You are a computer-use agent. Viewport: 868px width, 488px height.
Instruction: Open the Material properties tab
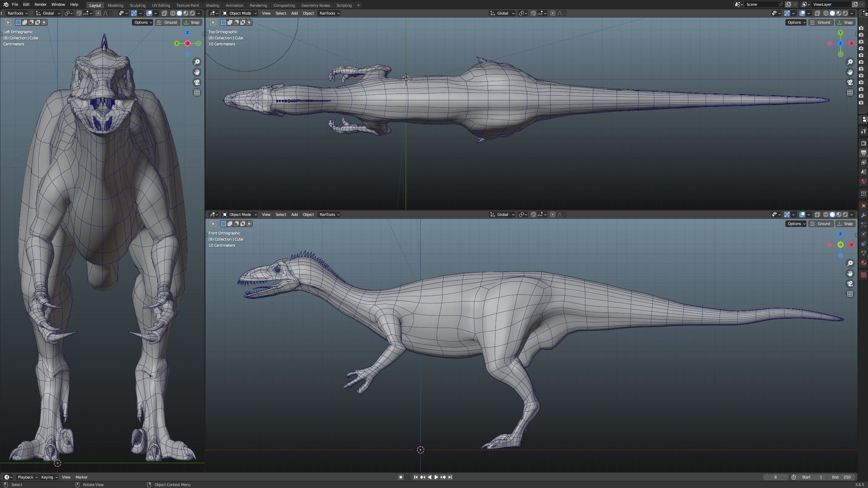pos(864,263)
